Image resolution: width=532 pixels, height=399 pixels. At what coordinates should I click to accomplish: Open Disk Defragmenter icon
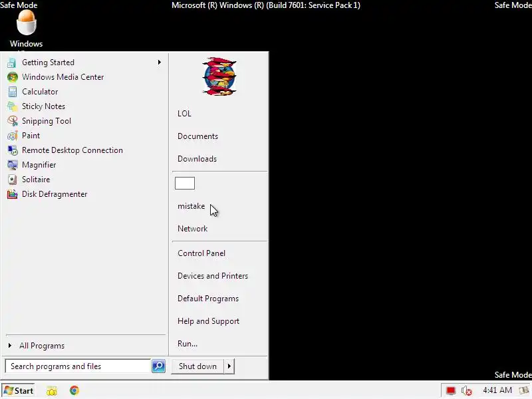coord(12,194)
